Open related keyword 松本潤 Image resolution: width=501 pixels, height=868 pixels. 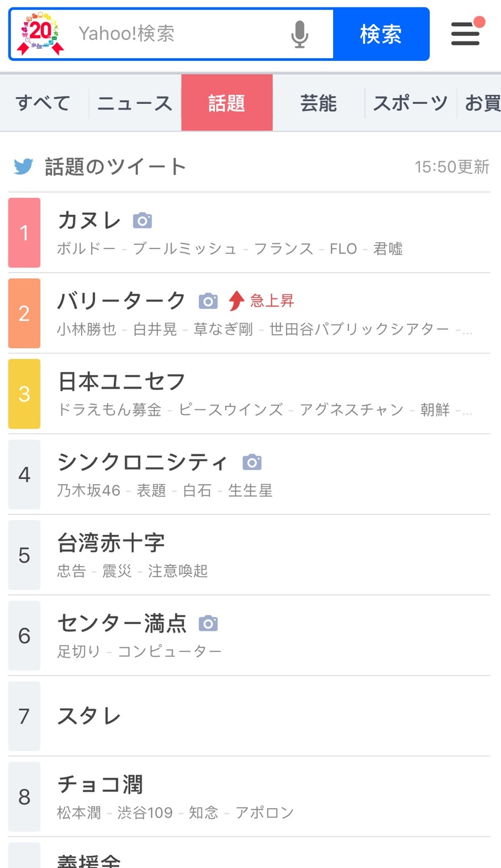(x=79, y=812)
